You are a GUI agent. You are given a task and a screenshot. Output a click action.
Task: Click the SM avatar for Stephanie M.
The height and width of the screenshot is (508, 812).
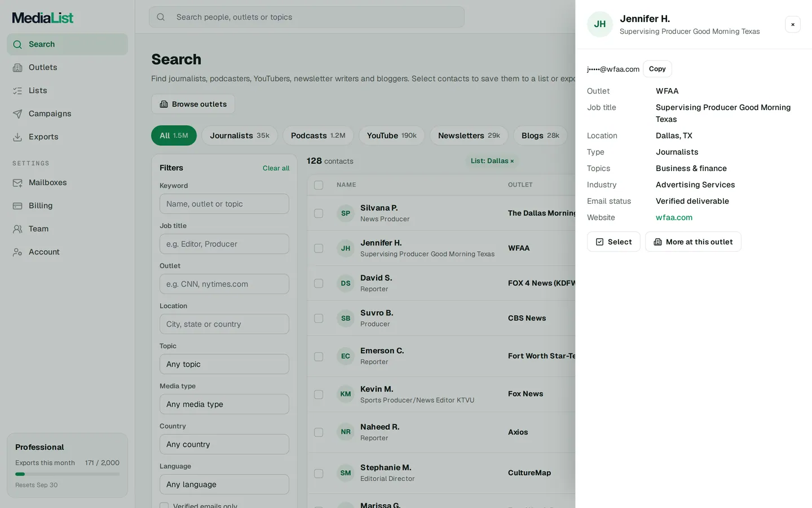(x=346, y=473)
